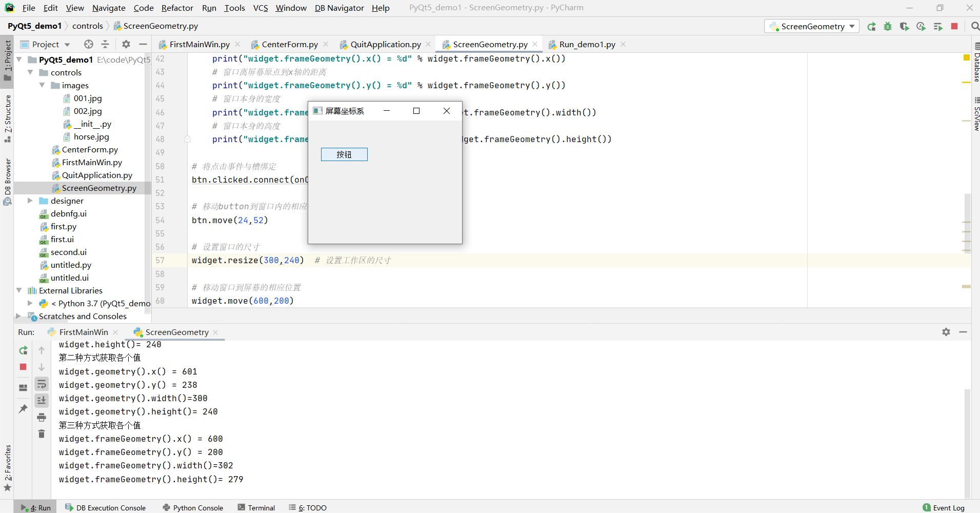The image size is (980, 513).
Task: Open the Refactor menu
Action: 177,8
